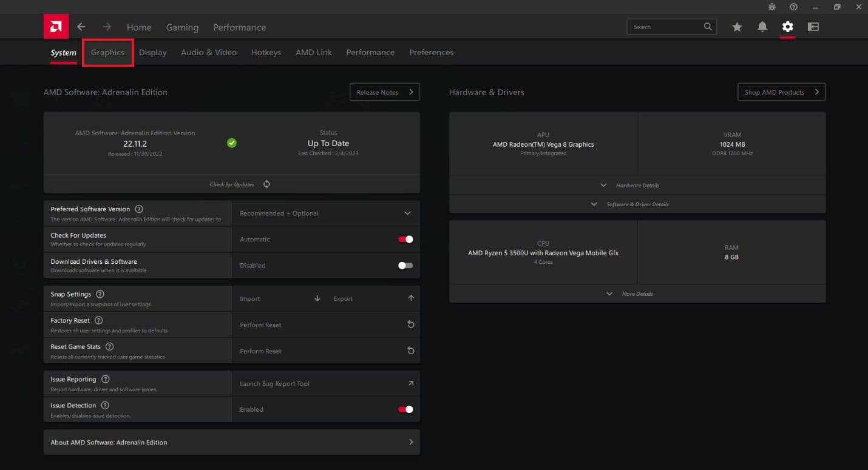
Task: Open notifications bell icon
Action: (762, 27)
